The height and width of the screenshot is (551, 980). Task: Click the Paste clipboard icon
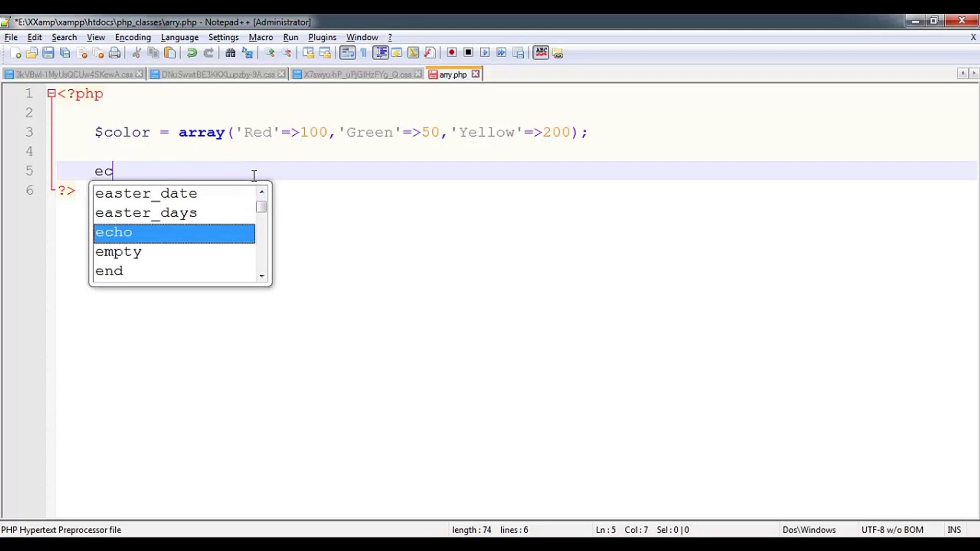pos(170,53)
